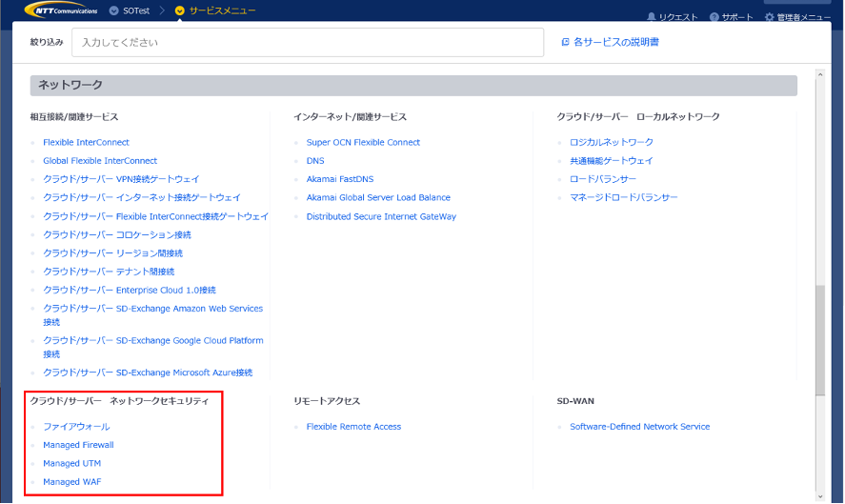Open クラウド/サーバー コロケーション接続
The height and width of the screenshot is (504, 845).
[x=117, y=234]
